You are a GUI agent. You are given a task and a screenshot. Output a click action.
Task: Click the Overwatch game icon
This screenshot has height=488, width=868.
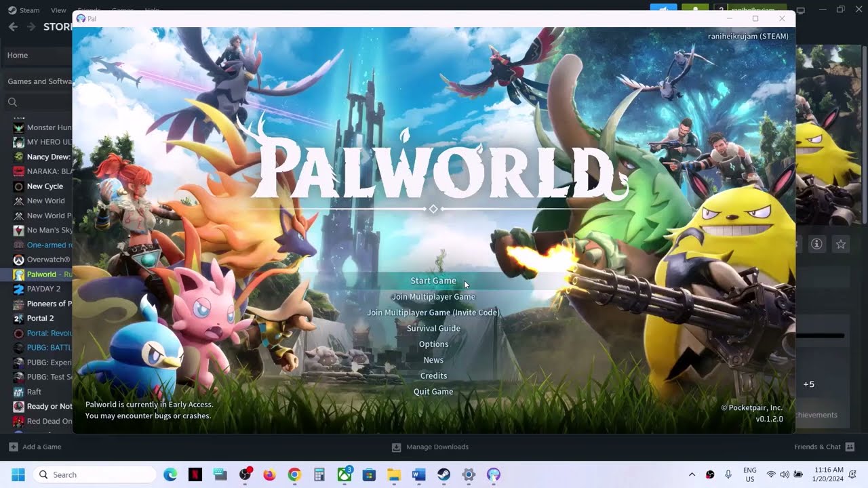(x=19, y=260)
